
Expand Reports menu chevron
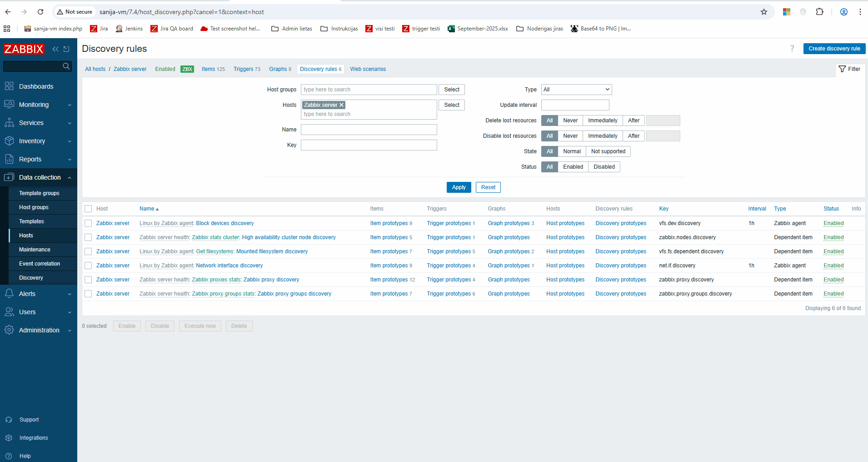point(70,160)
